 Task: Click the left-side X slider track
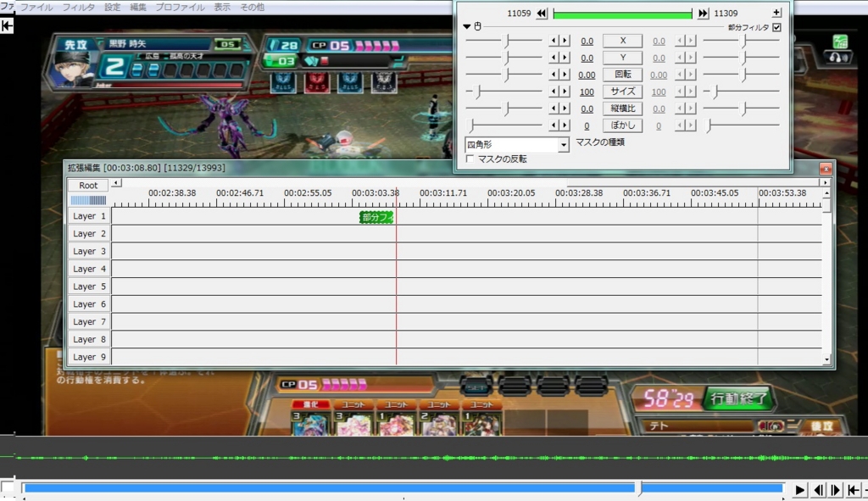click(504, 41)
